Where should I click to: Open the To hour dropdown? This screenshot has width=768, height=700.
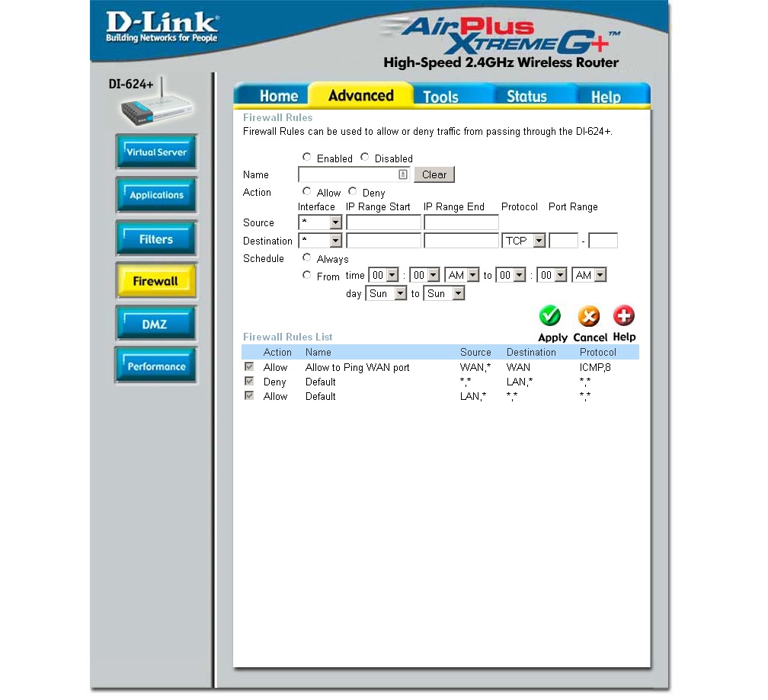(510, 275)
